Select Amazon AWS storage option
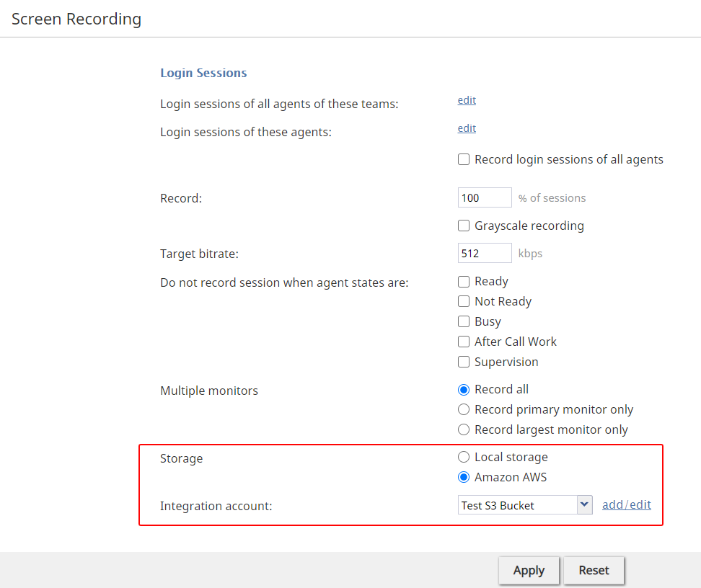Viewport: 701px width, 588px height. [x=464, y=477]
